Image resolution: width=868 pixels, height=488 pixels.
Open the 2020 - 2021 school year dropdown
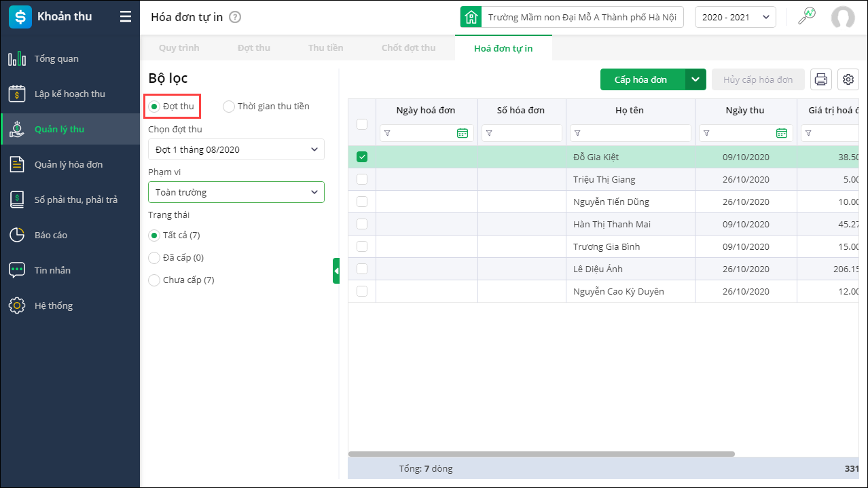pyautogui.click(x=735, y=18)
